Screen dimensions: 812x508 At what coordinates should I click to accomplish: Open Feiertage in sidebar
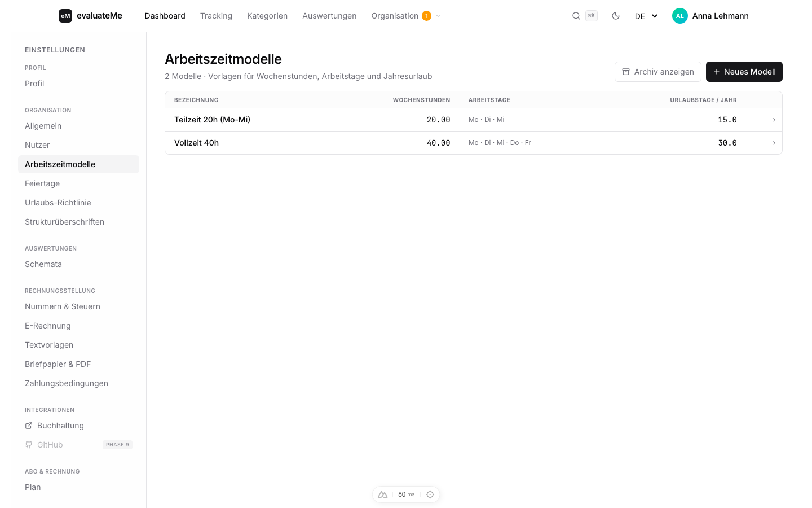coord(78,183)
